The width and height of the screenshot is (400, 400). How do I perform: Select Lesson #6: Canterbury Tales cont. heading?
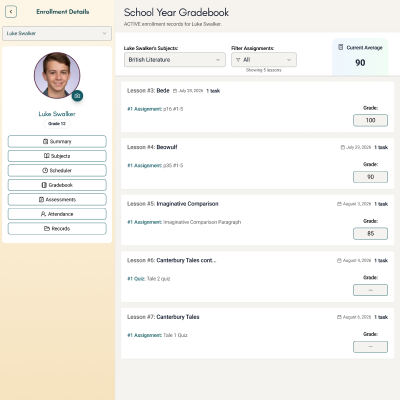pos(171,260)
